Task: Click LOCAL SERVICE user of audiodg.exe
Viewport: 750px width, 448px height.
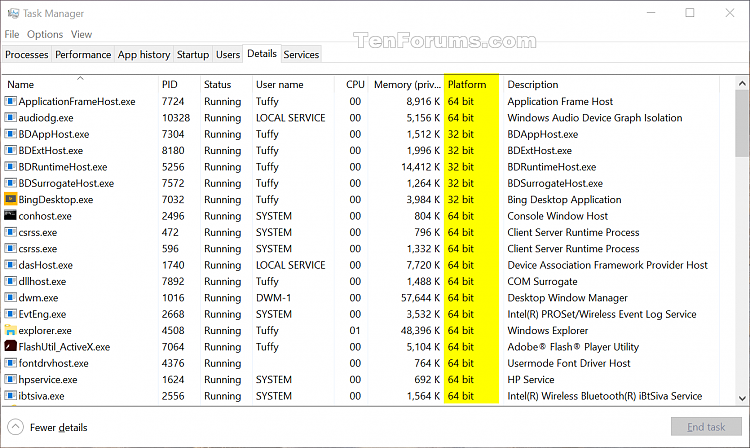Action: tap(290, 118)
